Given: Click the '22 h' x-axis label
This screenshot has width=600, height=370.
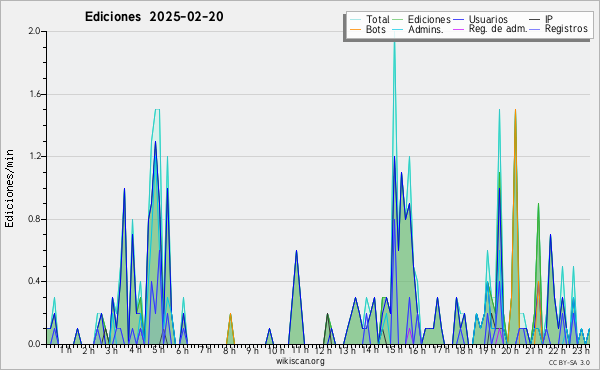Looking at the screenshot, I should (558, 351).
